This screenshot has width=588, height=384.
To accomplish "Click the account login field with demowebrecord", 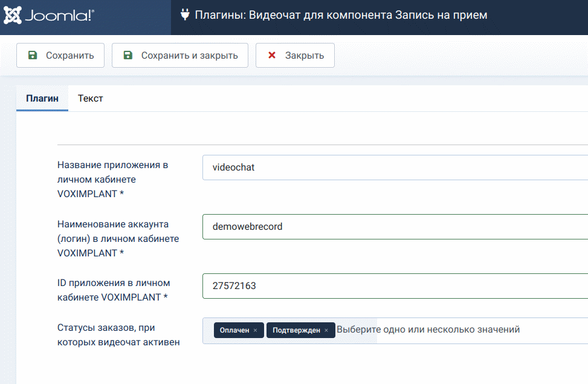I will [x=393, y=227].
